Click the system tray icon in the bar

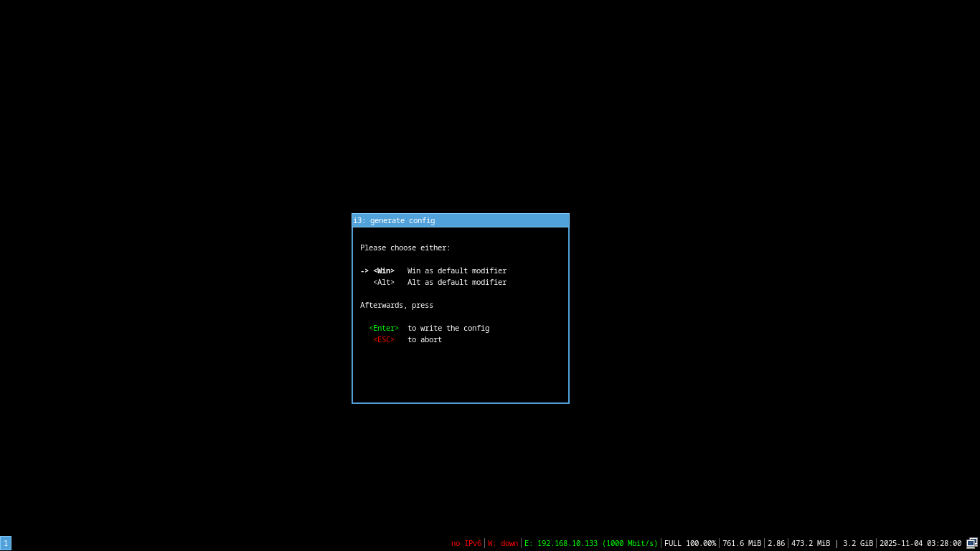[972, 543]
